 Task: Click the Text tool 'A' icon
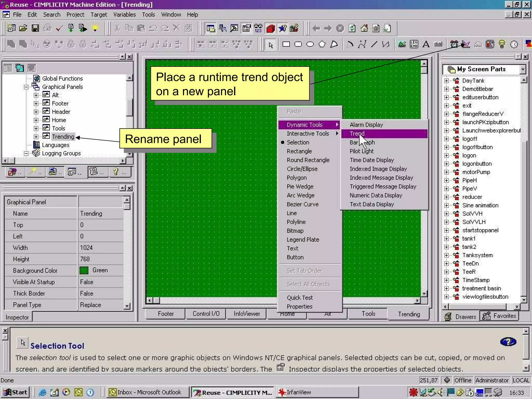(x=426, y=44)
